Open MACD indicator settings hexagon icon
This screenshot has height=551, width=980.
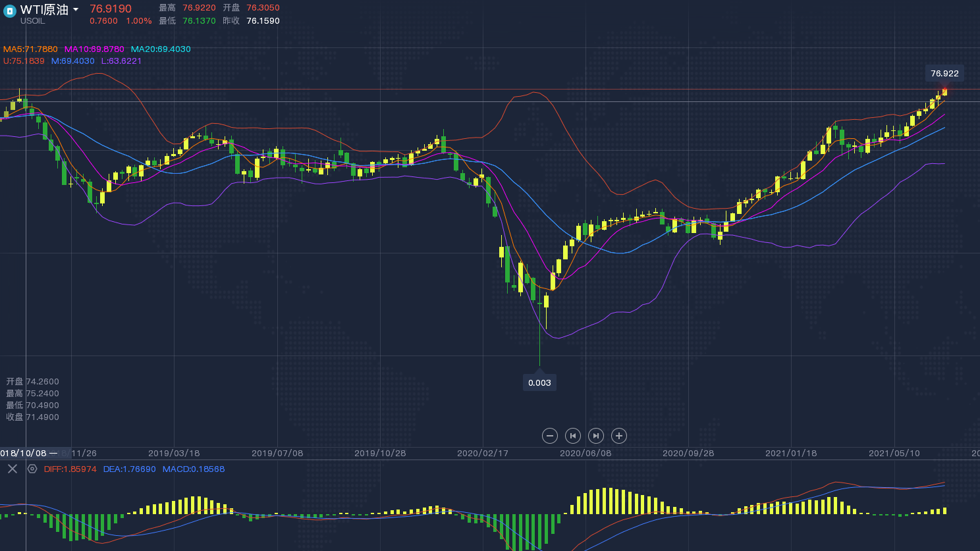tap(32, 469)
